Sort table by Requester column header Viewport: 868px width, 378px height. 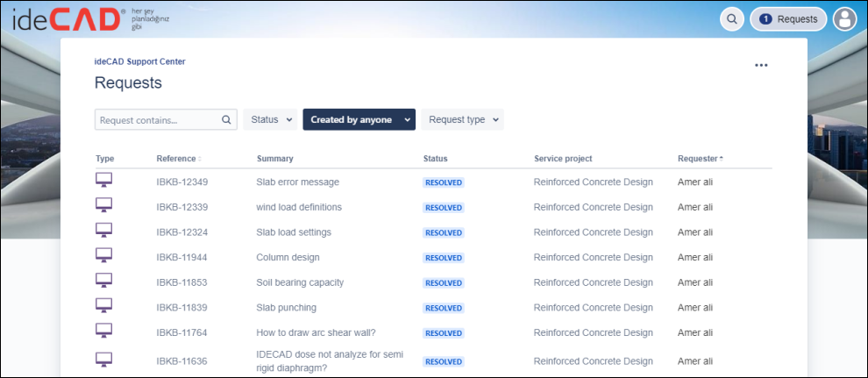click(700, 159)
